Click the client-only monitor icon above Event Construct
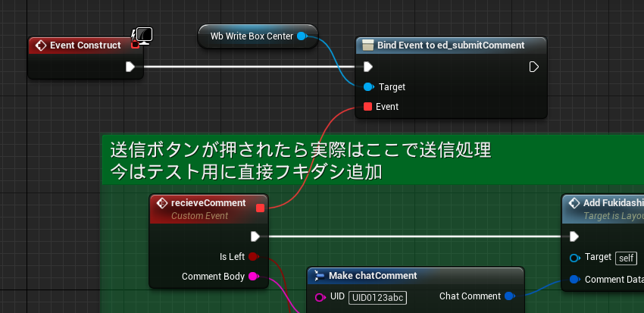This screenshot has width=644, height=313. (x=144, y=36)
